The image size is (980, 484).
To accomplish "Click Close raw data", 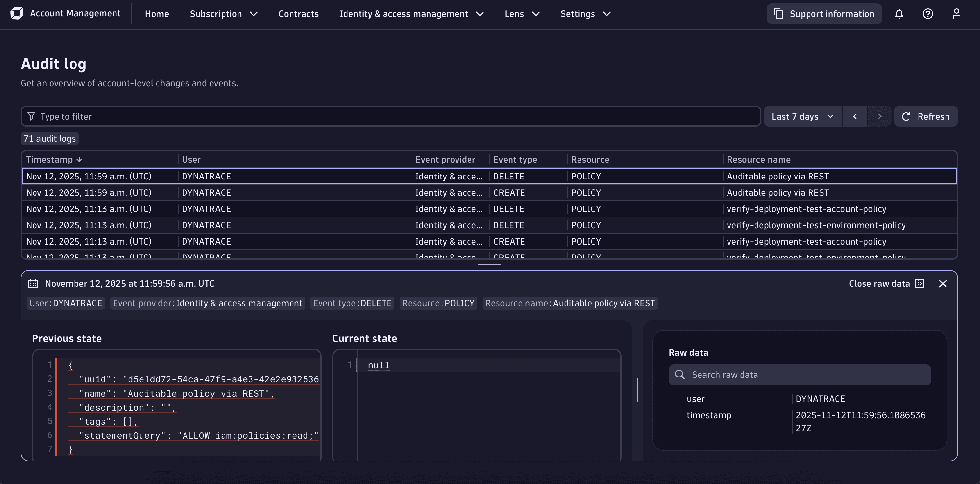I will tap(879, 283).
